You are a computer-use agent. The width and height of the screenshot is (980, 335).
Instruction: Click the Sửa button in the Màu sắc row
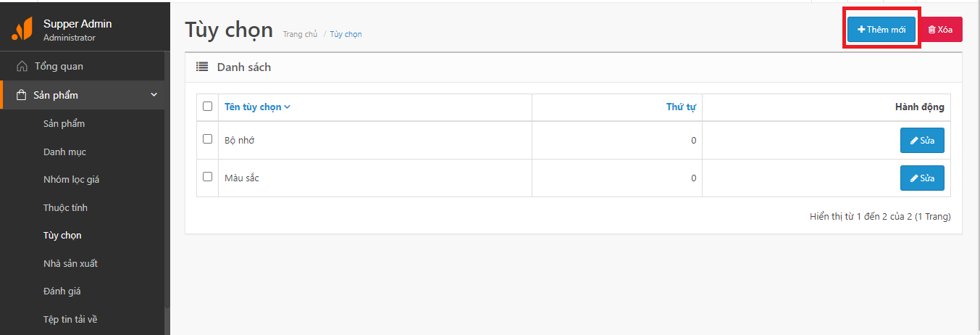pyautogui.click(x=921, y=178)
